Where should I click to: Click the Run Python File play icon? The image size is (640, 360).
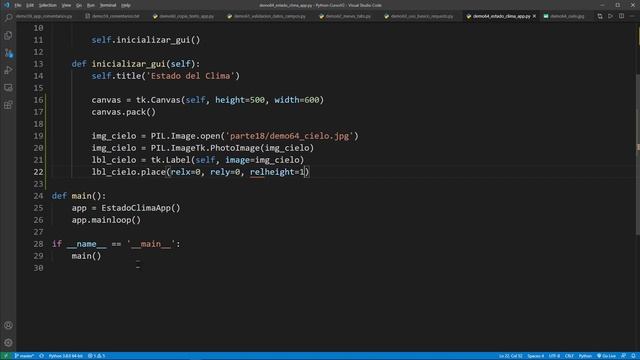611,16
